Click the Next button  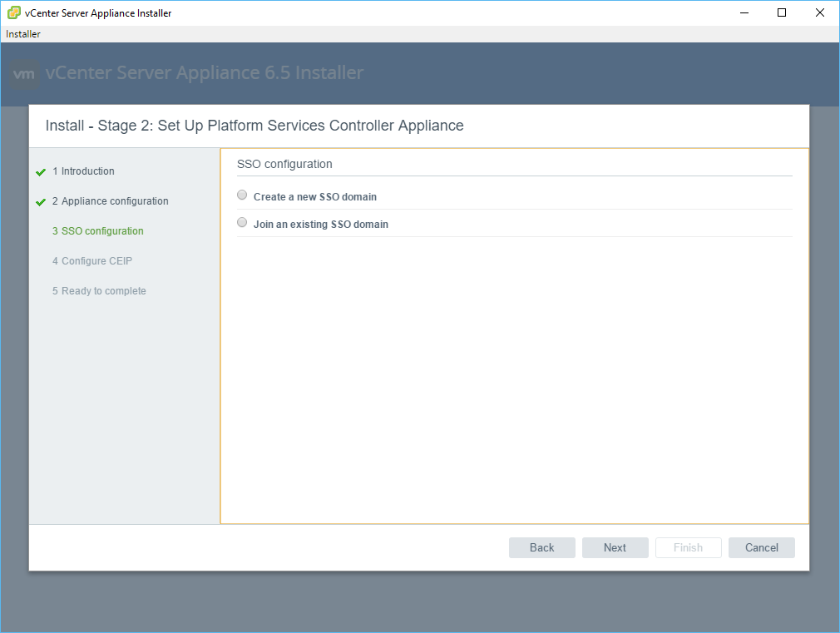615,547
